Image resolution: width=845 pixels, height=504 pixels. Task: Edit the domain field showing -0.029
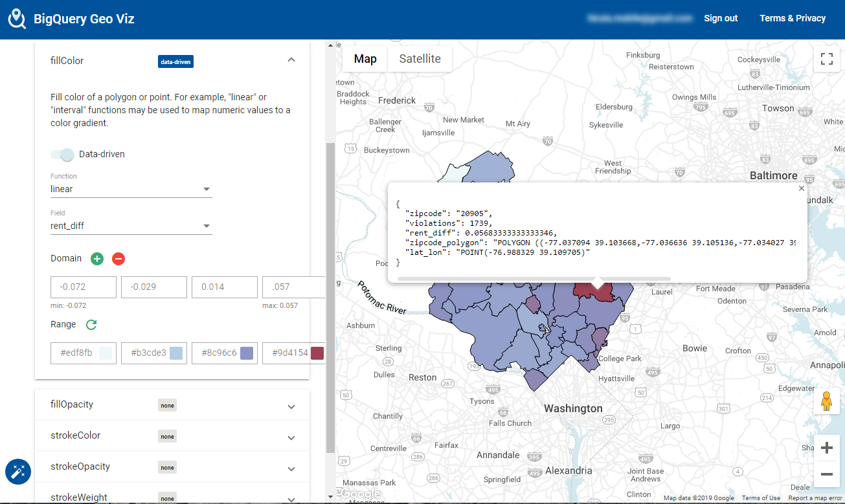click(154, 287)
